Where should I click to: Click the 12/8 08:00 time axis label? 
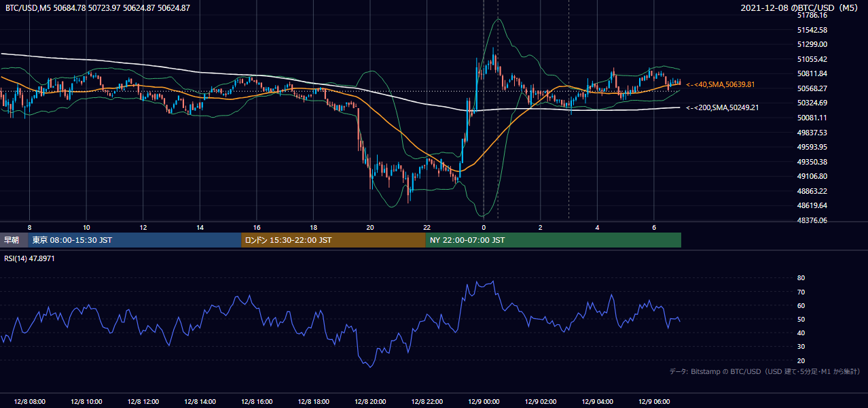point(29,401)
